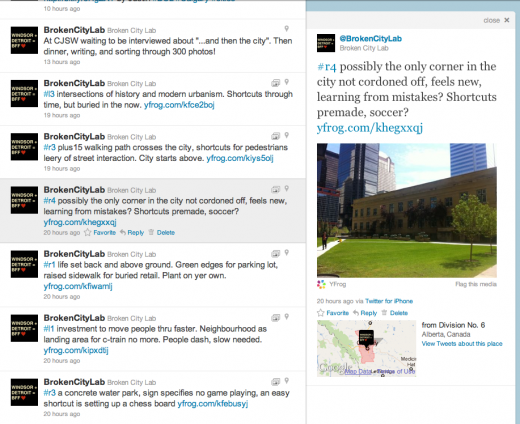Click the #r3 hashtag on the plus15 tweet
The height and width of the screenshot is (424, 520).
coord(49,147)
